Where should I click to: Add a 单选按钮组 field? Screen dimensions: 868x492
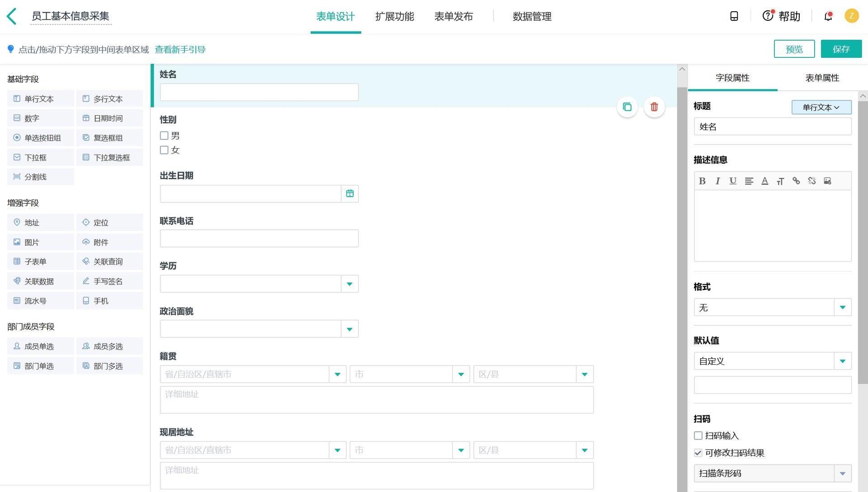[41, 137]
